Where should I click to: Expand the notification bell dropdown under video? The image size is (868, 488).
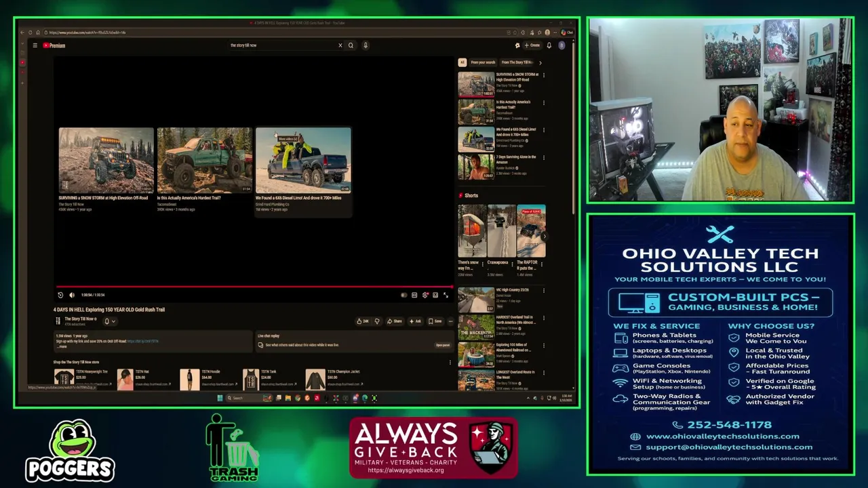click(x=109, y=321)
